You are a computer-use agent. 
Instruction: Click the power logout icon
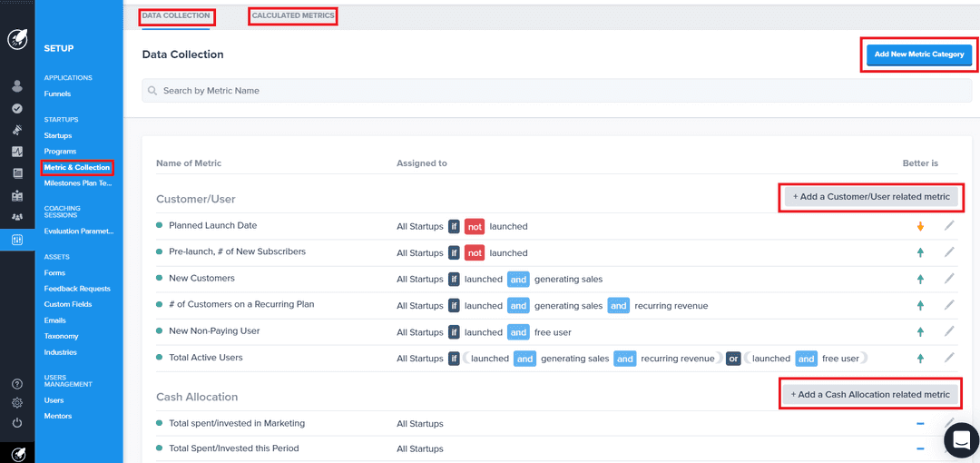tap(17, 422)
